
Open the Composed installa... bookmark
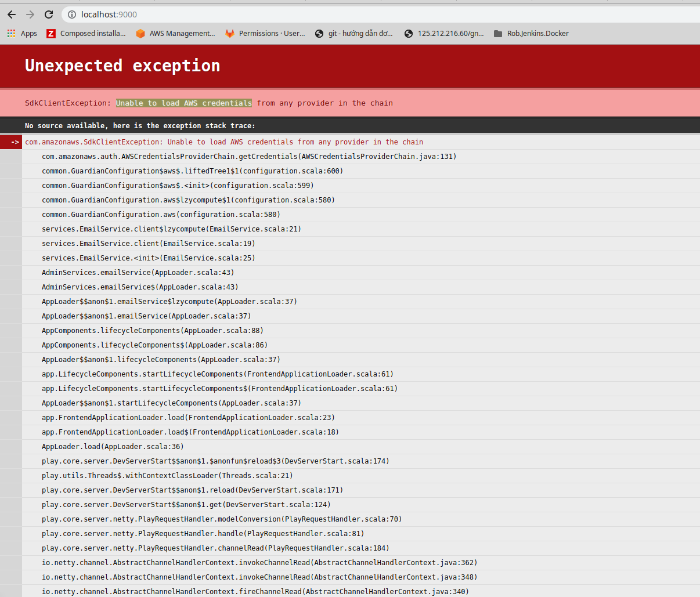click(x=86, y=34)
